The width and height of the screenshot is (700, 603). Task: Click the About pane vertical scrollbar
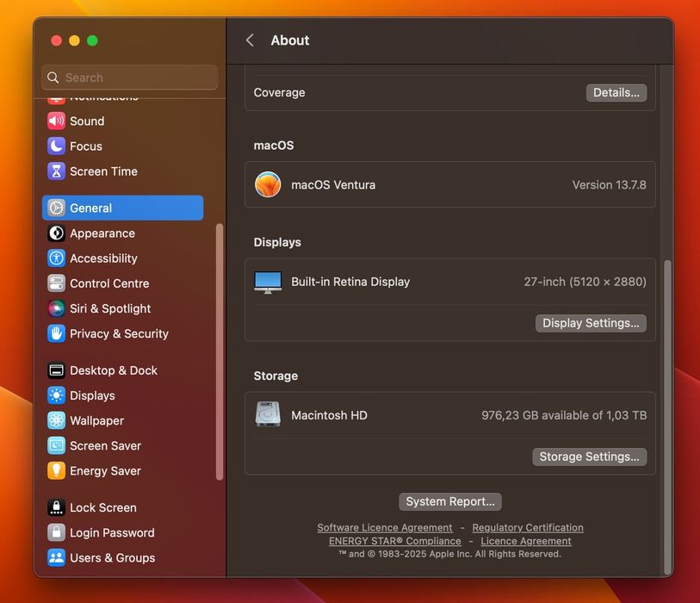coord(667,417)
